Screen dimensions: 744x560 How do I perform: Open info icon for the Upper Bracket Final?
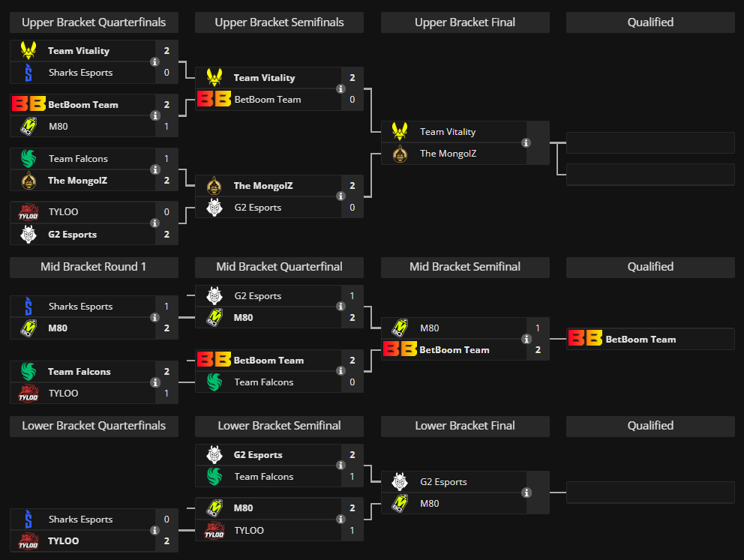[526, 142]
